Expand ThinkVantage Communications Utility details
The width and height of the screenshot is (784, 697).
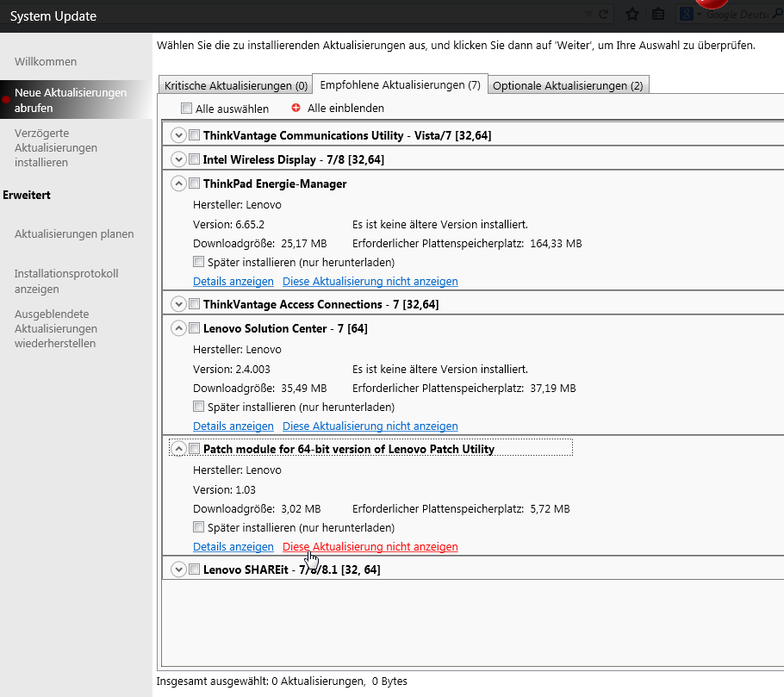click(178, 135)
